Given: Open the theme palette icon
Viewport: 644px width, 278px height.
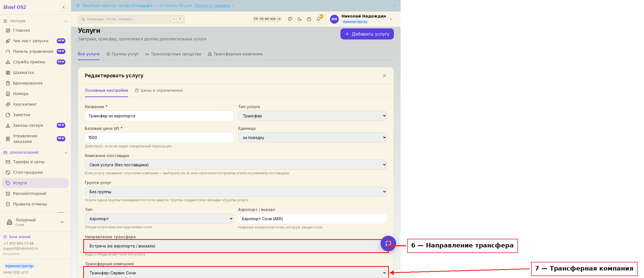Looking at the screenshot, I should (x=290, y=19).
